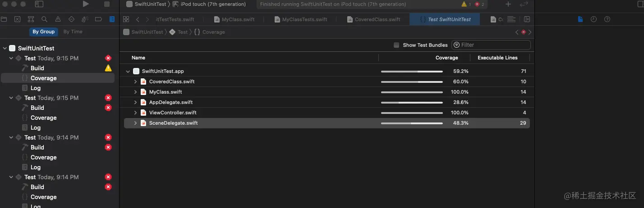The width and height of the screenshot is (644, 208).
Task: Expand SceneDelegate.swift coverage row
Action: pos(135,123)
